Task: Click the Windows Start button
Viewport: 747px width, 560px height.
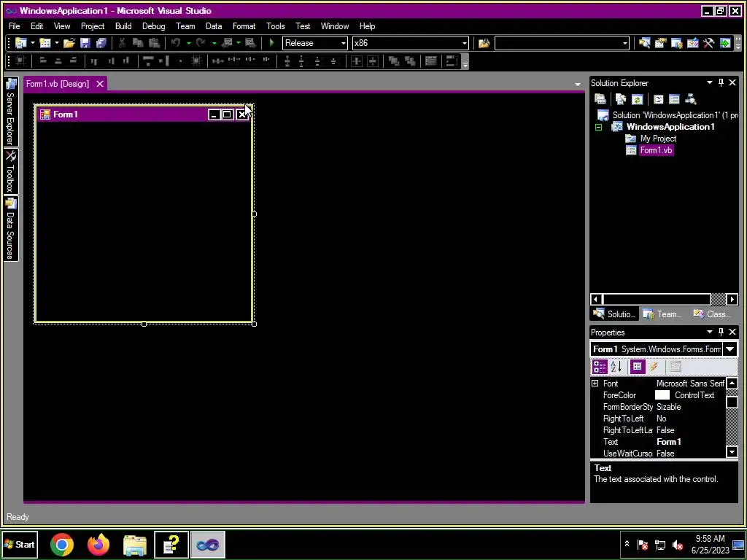Action: click(20, 544)
